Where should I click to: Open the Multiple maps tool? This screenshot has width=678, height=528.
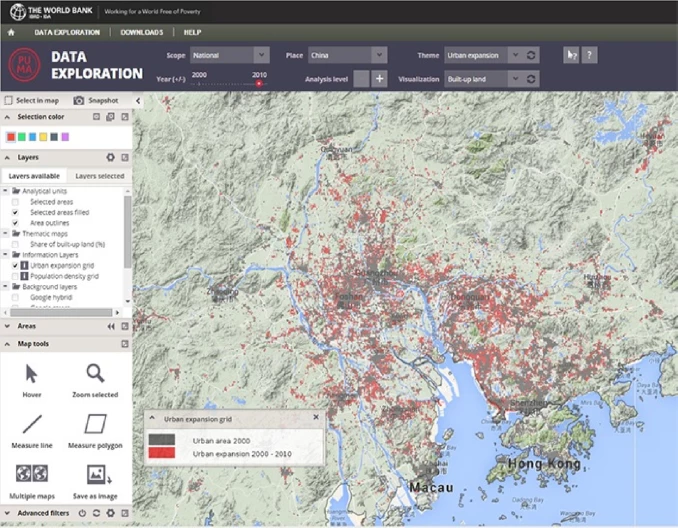tap(32, 482)
